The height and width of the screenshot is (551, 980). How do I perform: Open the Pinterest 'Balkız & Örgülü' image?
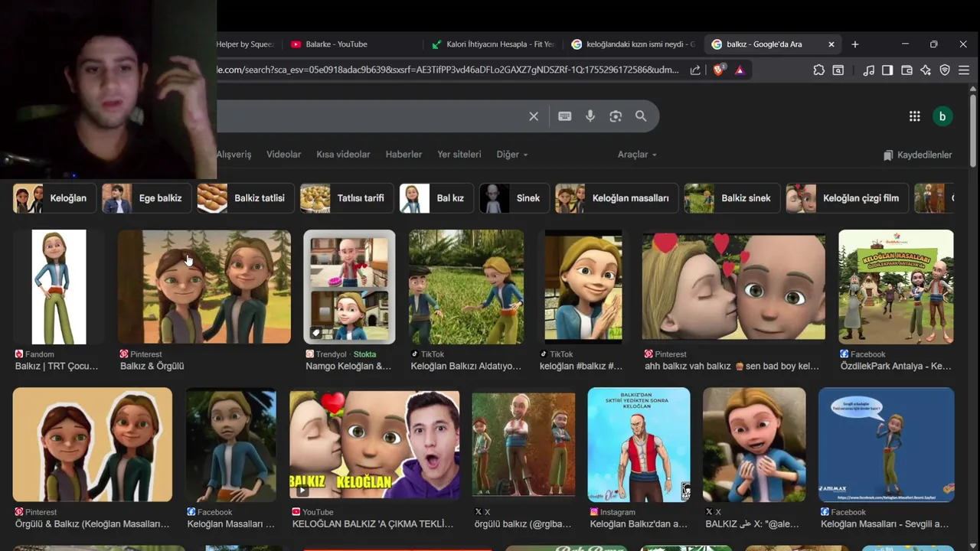pos(204,287)
